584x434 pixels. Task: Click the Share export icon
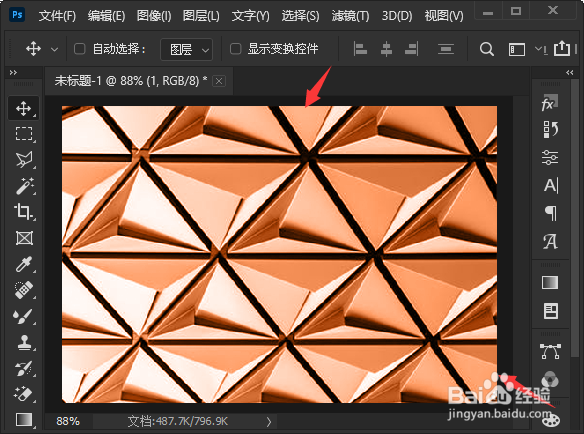[x=562, y=48]
